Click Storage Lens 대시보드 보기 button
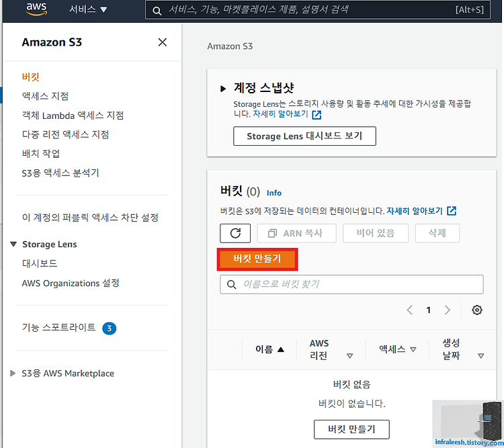504x448 pixels. point(304,136)
